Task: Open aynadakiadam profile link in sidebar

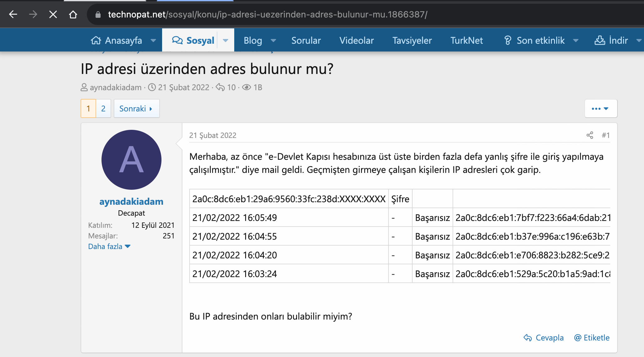Action: (131, 202)
